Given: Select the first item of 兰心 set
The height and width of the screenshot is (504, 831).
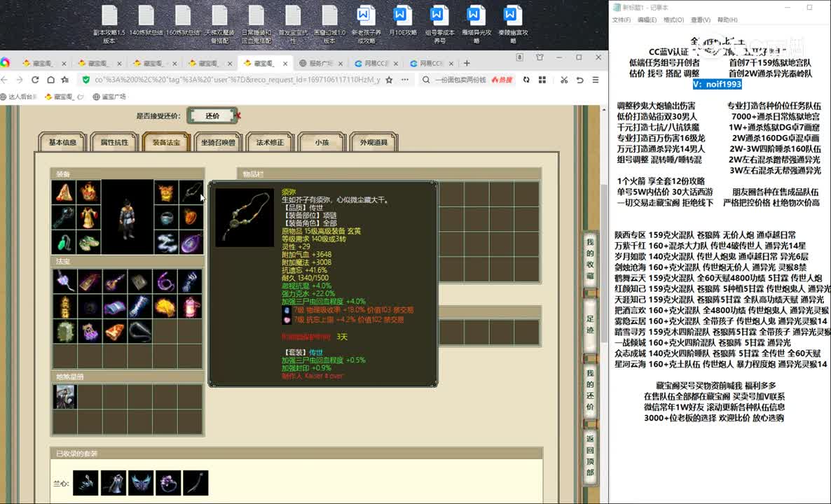Looking at the screenshot, I should (85, 483).
